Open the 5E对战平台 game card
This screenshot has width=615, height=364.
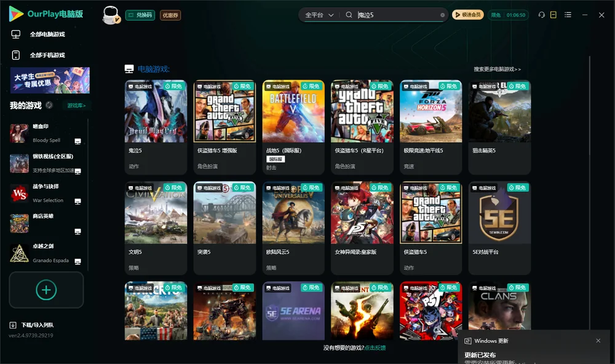[x=499, y=228]
